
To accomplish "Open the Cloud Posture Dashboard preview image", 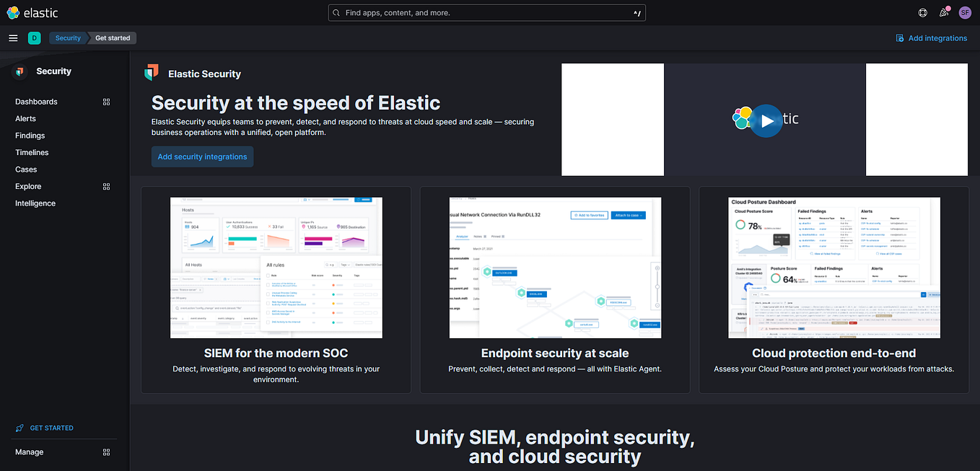I will (834, 267).
